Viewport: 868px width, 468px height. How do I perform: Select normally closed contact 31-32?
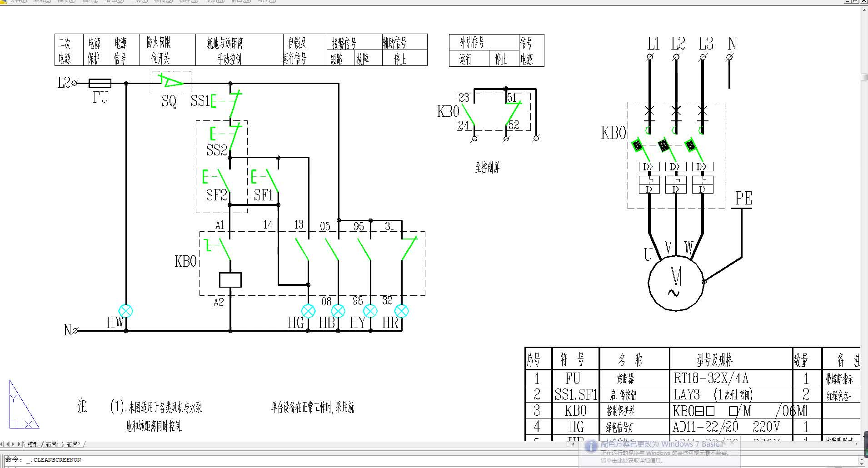pos(409,248)
